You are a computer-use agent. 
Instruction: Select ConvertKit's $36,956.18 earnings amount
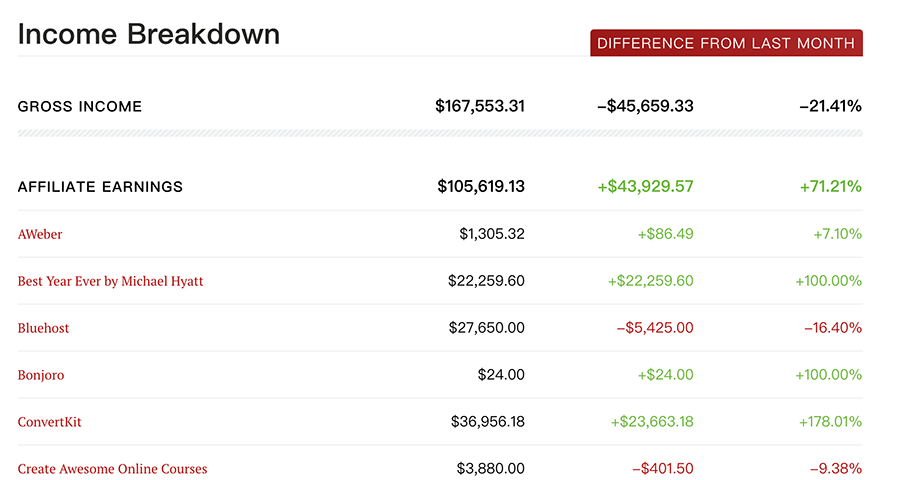(x=488, y=422)
